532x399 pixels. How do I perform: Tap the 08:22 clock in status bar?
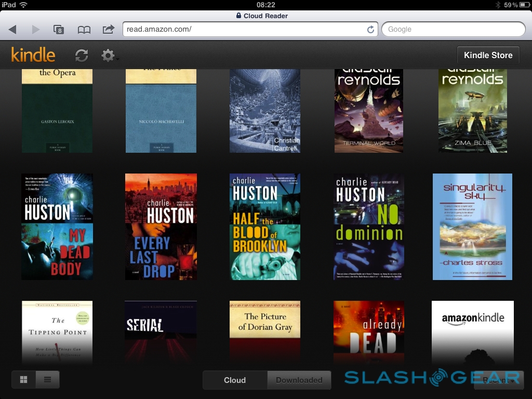(x=265, y=5)
